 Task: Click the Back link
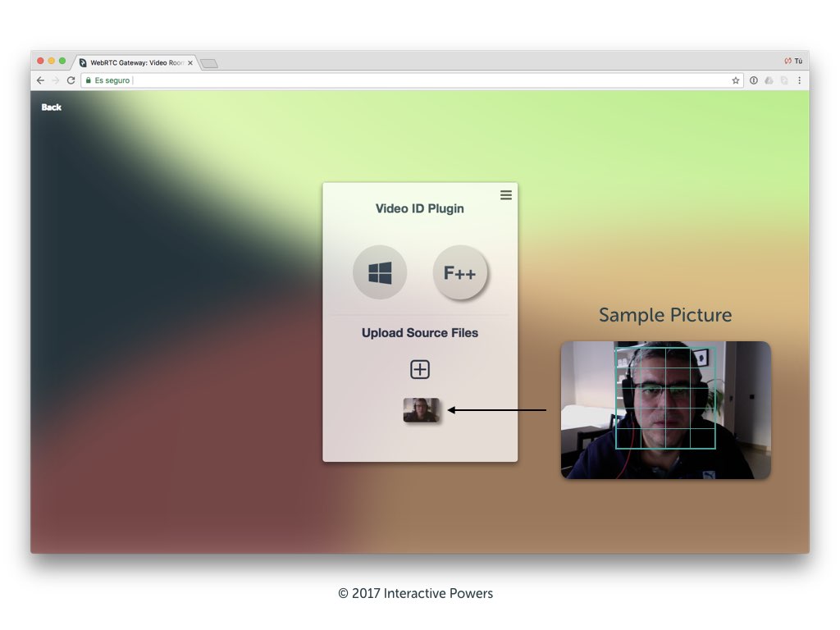pos(52,107)
